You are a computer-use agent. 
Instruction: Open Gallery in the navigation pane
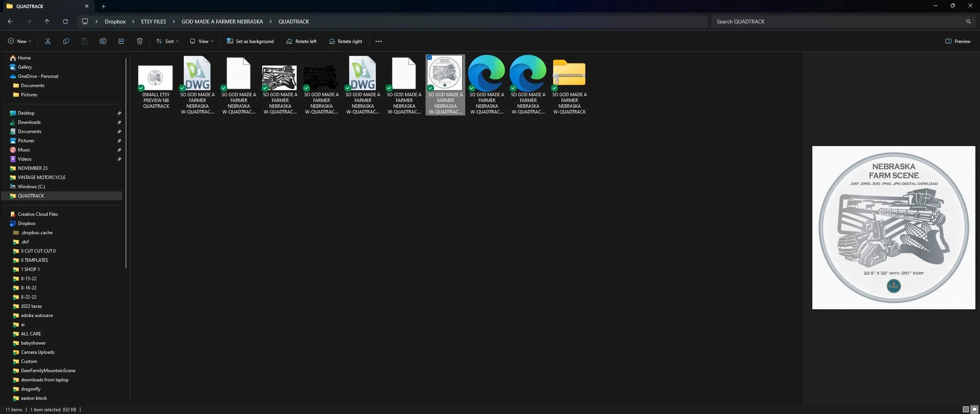[25, 67]
